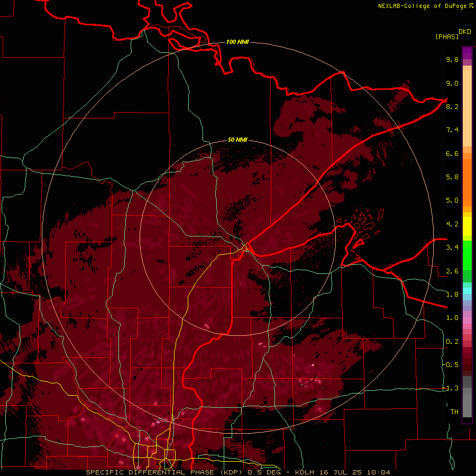Click the 4.2 legend value

coord(452,224)
